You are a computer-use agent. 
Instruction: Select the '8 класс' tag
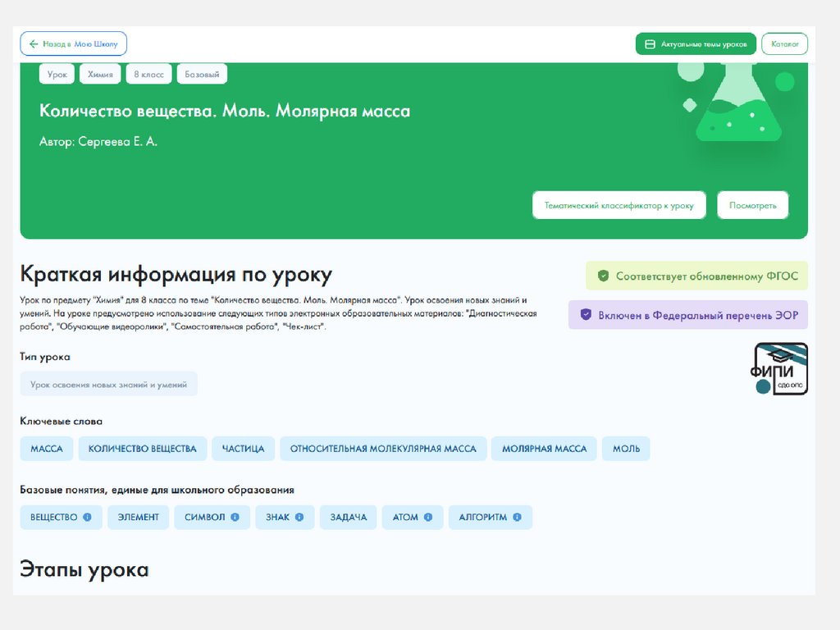[x=149, y=74]
